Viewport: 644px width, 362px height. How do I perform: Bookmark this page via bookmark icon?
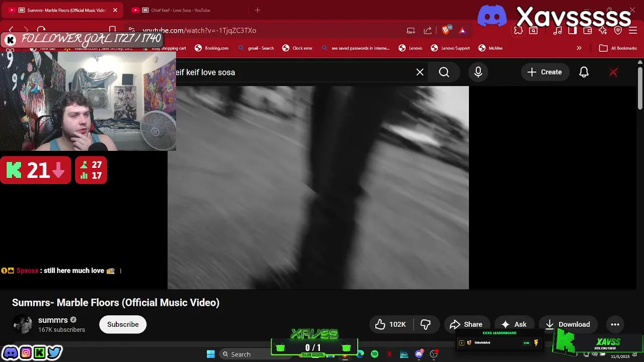[x=113, y=30]
